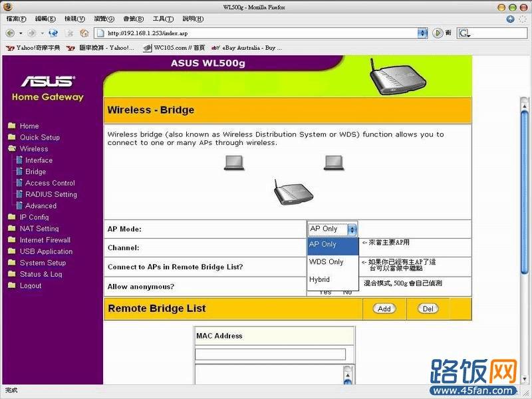Open the 檔案(F) menu

[16, 19]
